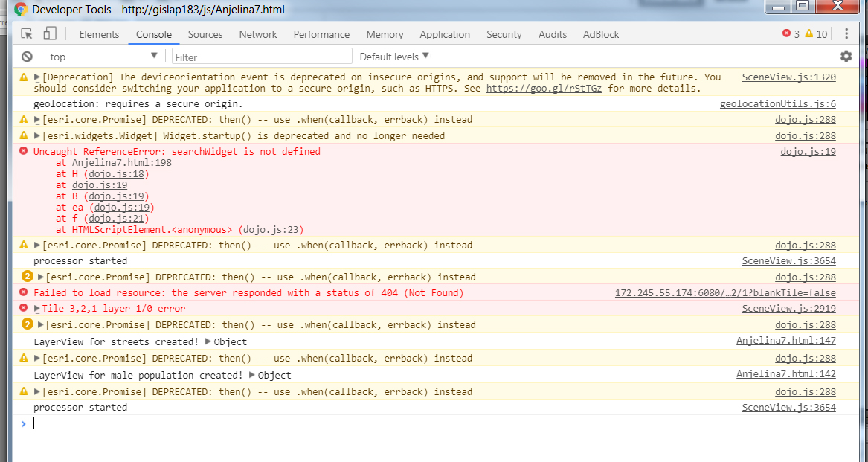868x462 pixels.
Task: Click the inspect element picker icon
Action: tap(27, 34)
